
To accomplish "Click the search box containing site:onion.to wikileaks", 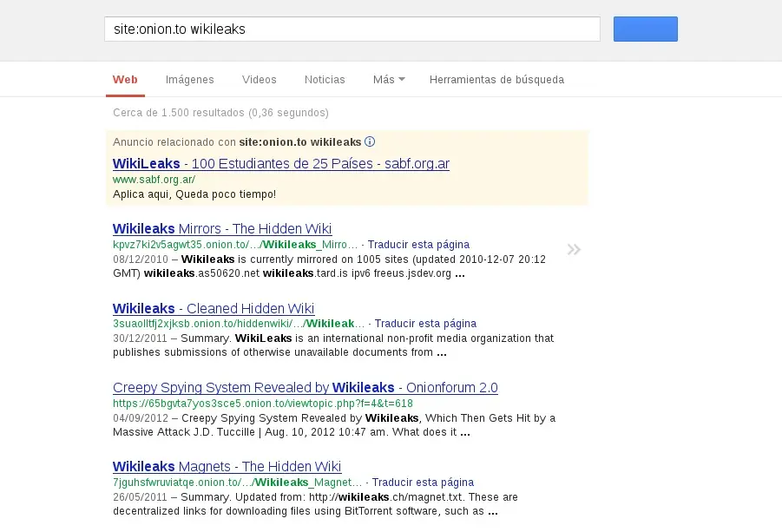I will click(352, 29).
